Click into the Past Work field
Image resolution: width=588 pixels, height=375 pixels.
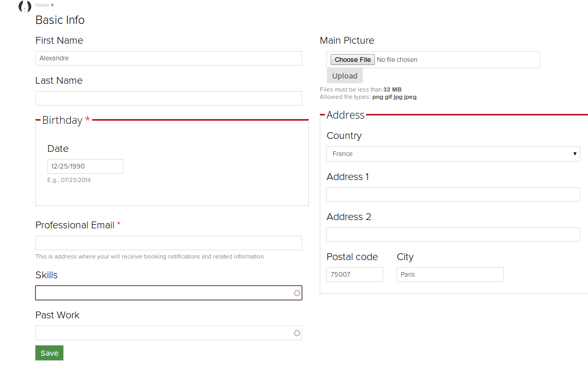coord(168,333)
